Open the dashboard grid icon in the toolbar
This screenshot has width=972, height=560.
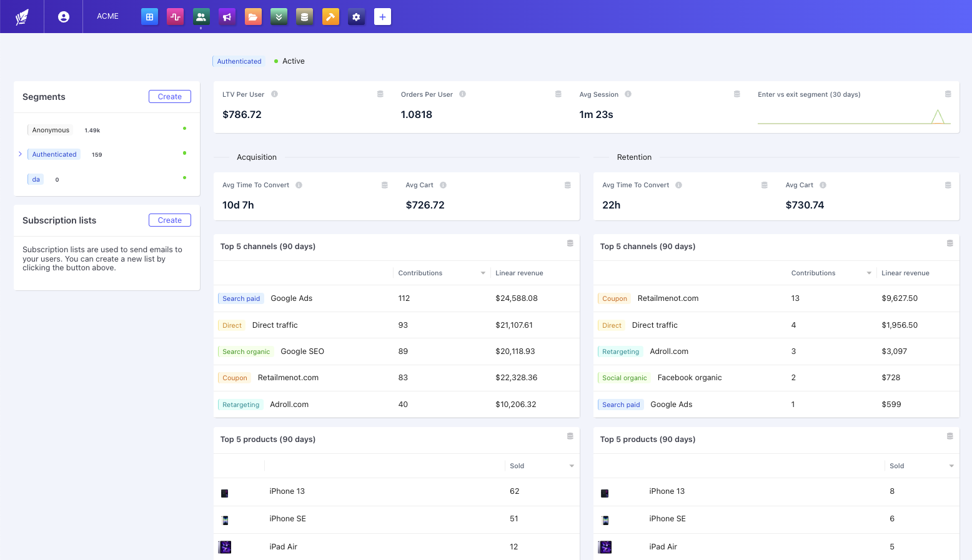pos(149,16)
